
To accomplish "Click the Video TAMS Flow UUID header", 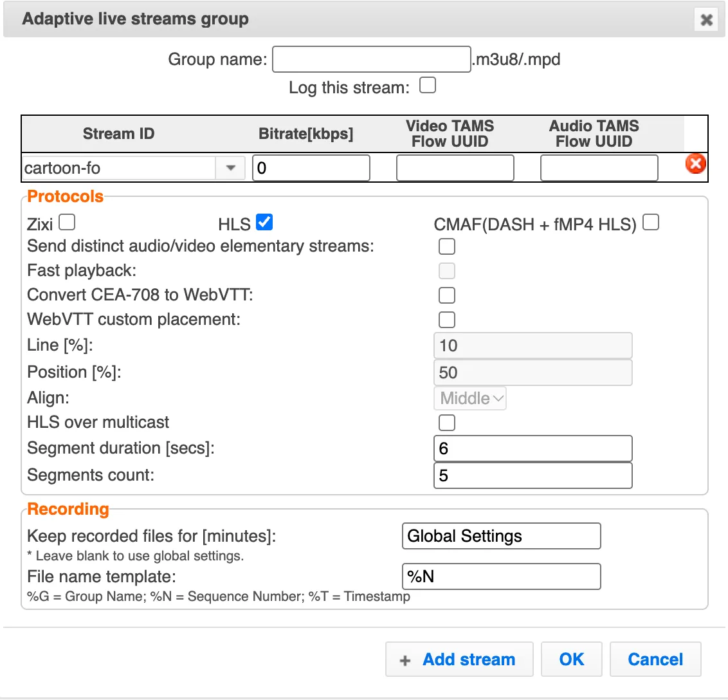I will pyautogui.click(x=450, y=134).
